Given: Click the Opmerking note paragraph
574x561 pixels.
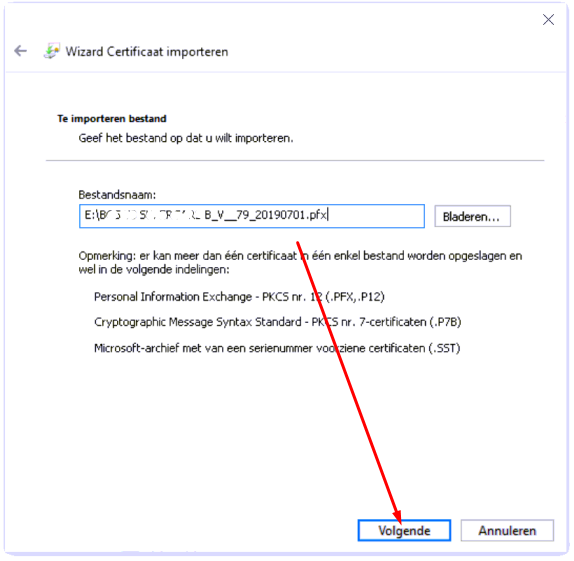Looking at the screenshot, I should tap(300, 263).
